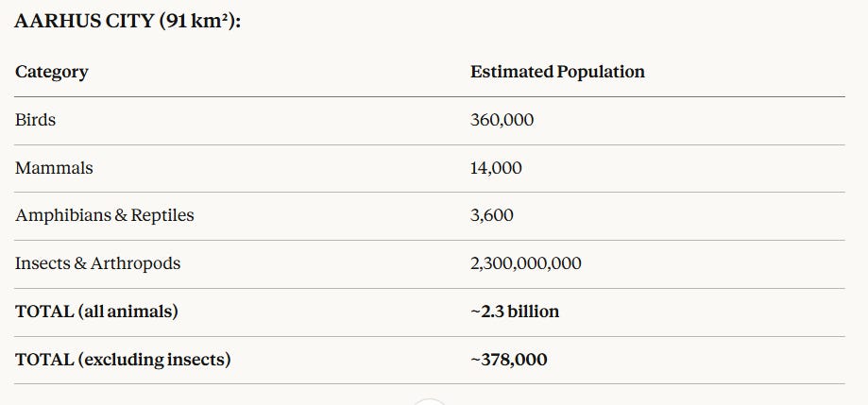
Task: Click the ~2.3 billion total value
Action: pos(515,312)
